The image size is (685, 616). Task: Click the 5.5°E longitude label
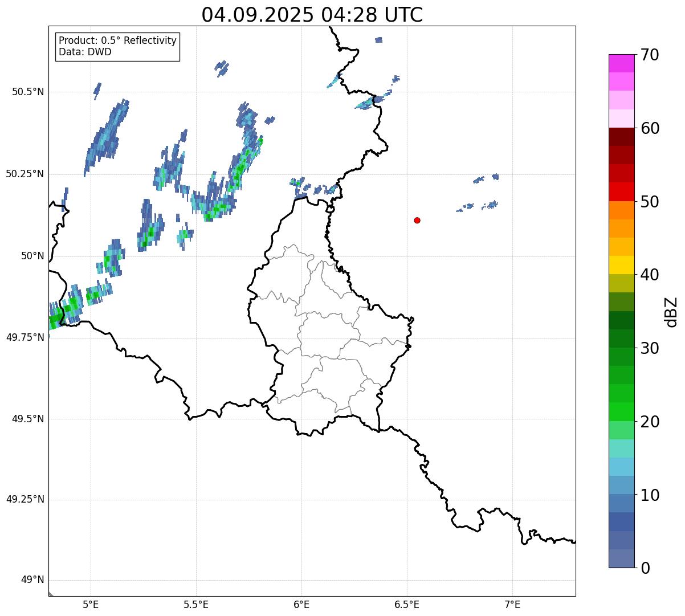click(196, 604)
